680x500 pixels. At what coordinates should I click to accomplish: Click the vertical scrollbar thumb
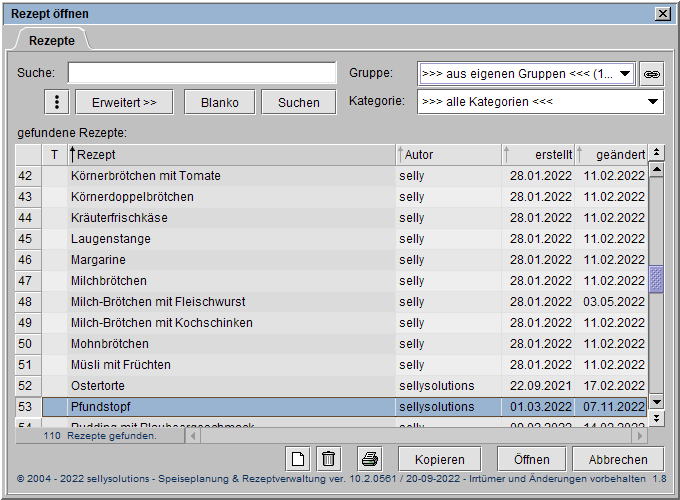657,279
